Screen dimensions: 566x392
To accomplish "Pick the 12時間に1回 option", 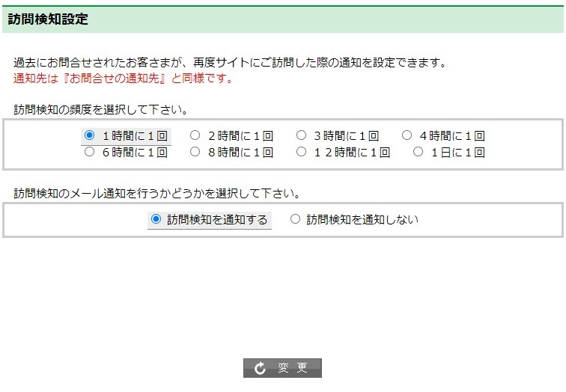I will click(x=301, y=152).
